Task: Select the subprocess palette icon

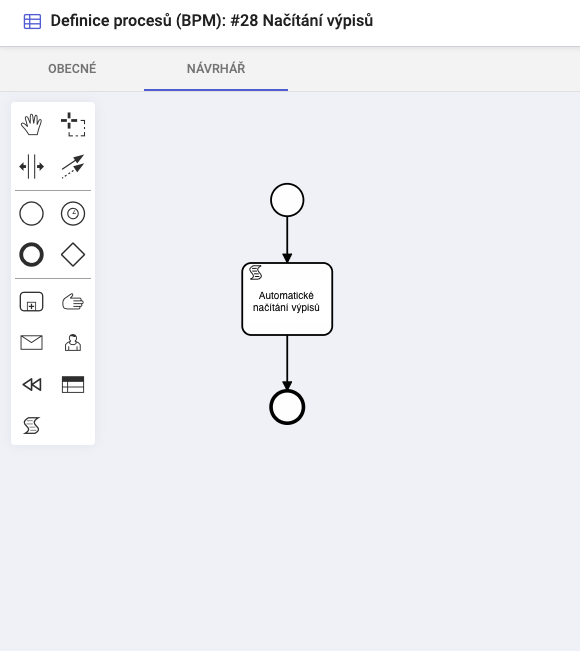Action: click(x=32, y=302)
